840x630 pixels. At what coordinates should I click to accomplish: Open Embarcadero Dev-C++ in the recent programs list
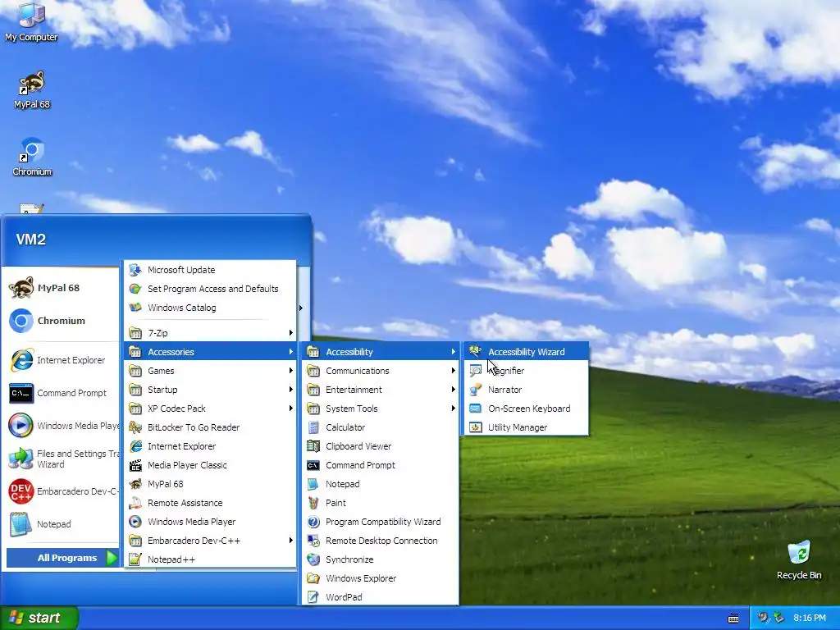[x=61, y=491]
